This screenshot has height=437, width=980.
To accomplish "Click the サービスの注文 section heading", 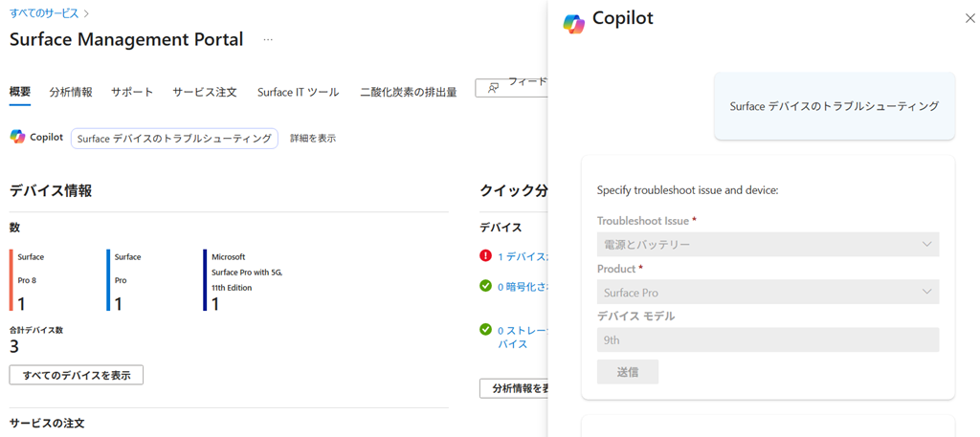I will (x=47, y=424).
